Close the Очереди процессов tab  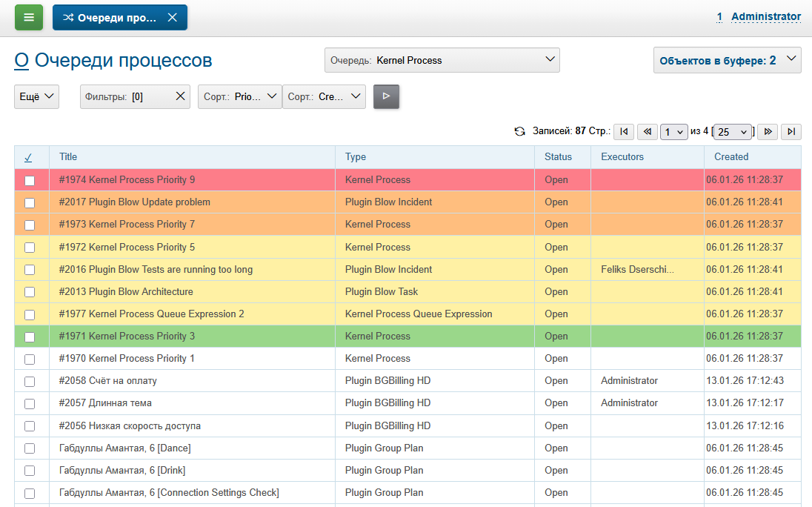click(172, 18)
